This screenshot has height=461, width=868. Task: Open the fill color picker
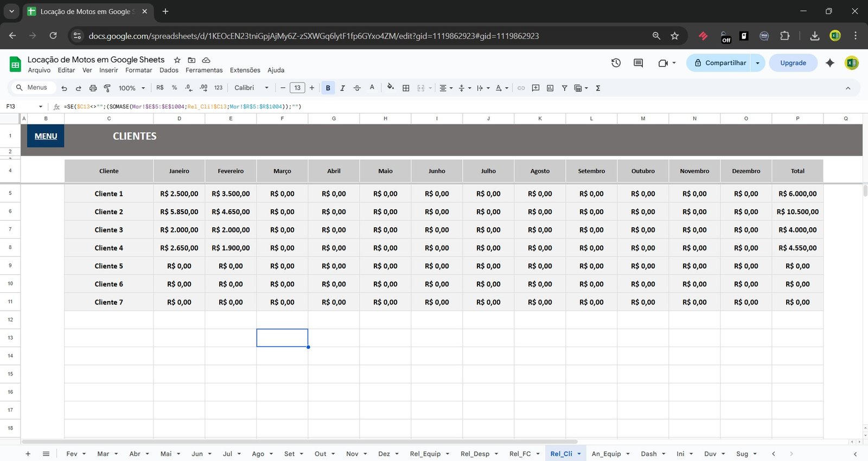point(390,88)
